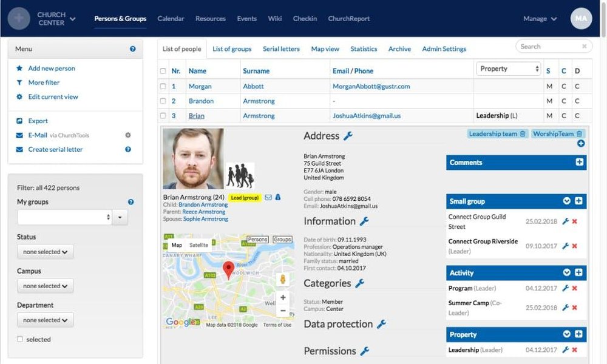Delete Summer Camp activity with red X

coord(574,308)
